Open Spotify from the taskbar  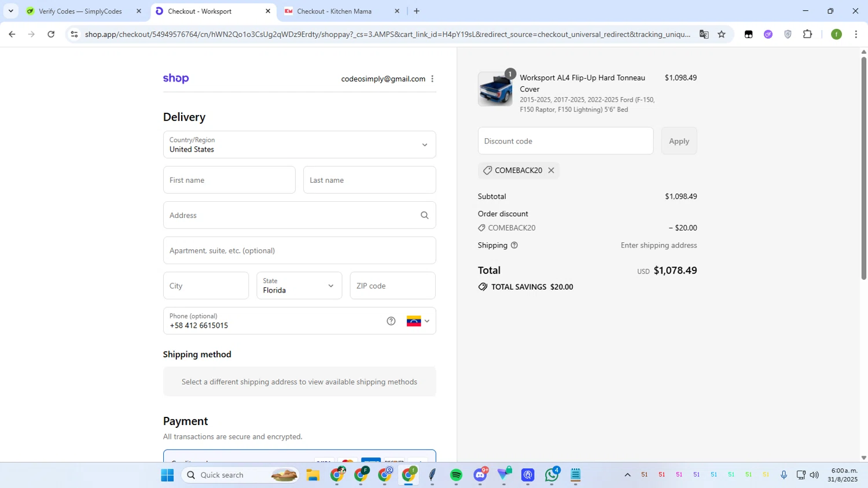[456, 475]
